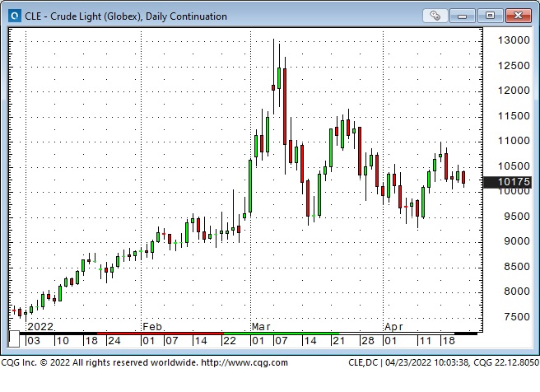Click the link chart icon button
Screen dimensions: 540x392
pos(435,16)
